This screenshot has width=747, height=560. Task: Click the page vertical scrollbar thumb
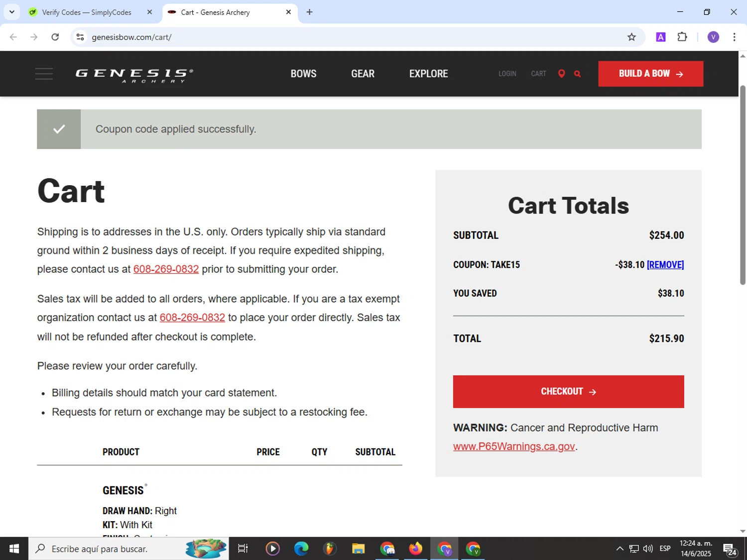[x=743, y=184]
